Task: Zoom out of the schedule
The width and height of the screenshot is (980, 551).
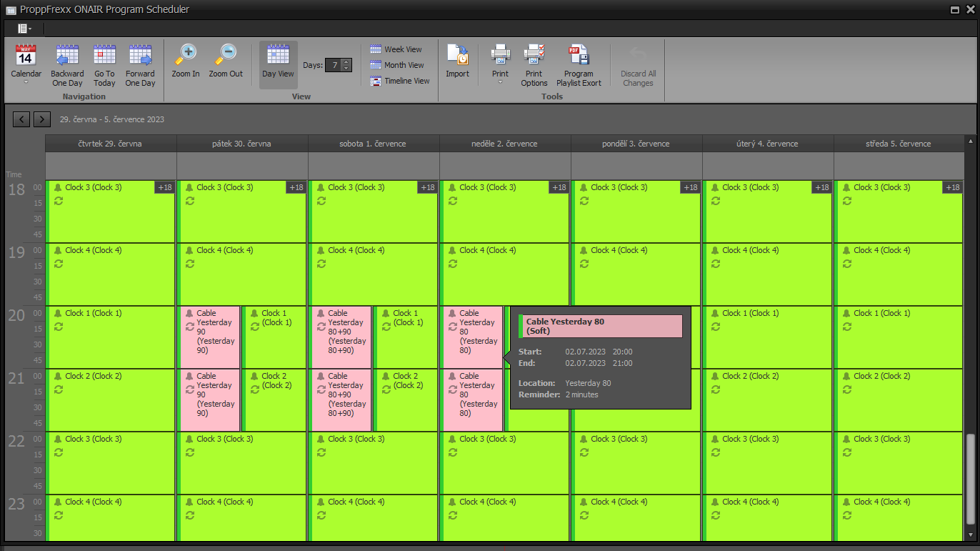Action: pos(226,61)
